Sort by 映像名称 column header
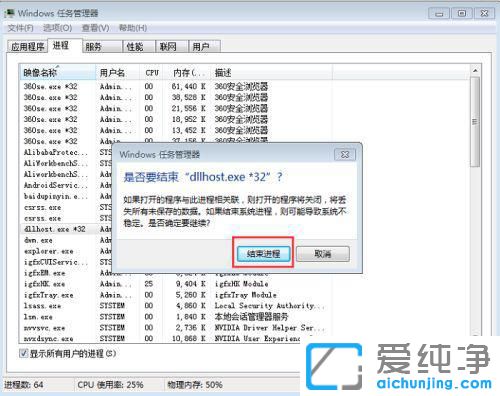This screenshot has height=396, width=500. [x=58, y=72]
